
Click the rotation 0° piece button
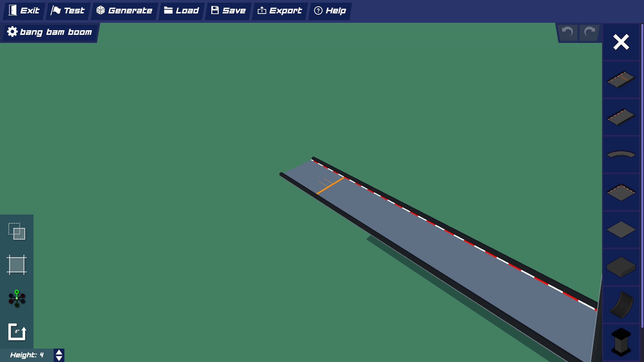(x=17, y=332)
